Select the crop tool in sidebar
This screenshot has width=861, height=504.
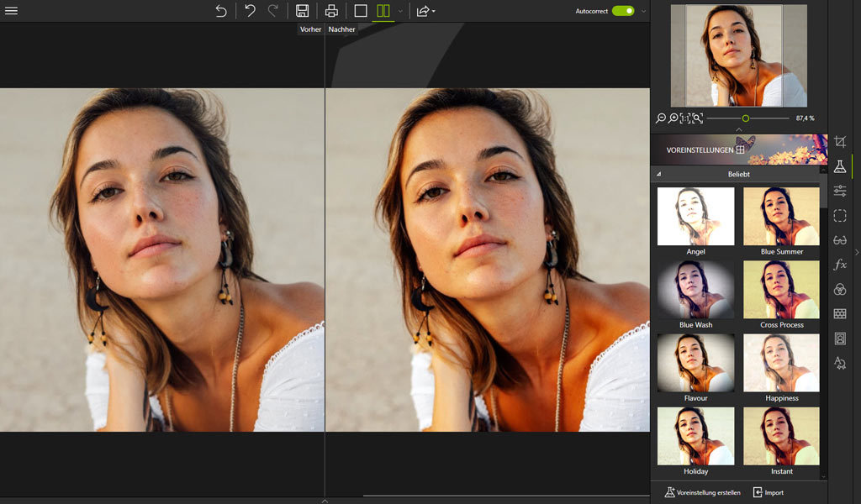coord(839,142)
